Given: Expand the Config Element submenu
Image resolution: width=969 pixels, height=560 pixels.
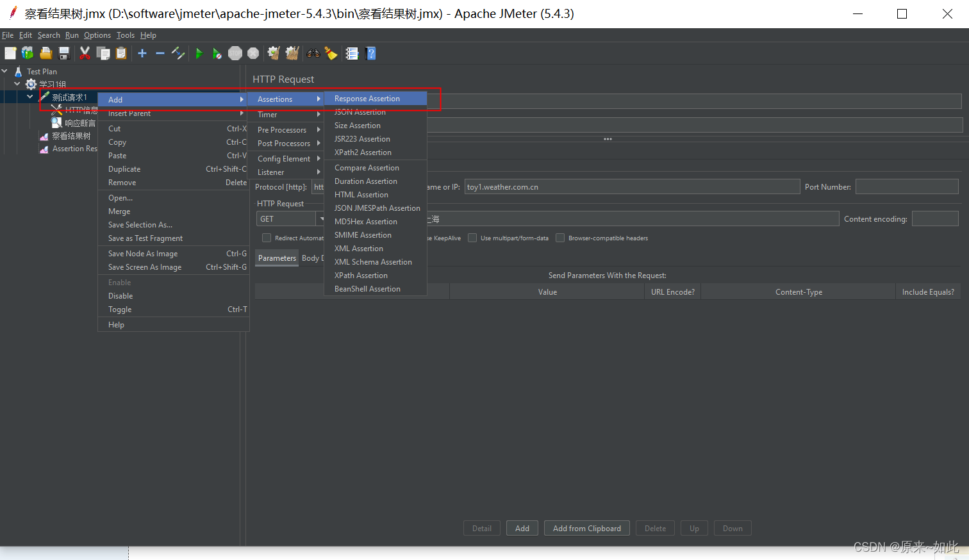Looking at the screenshot, I should click(x=285, y=159).
